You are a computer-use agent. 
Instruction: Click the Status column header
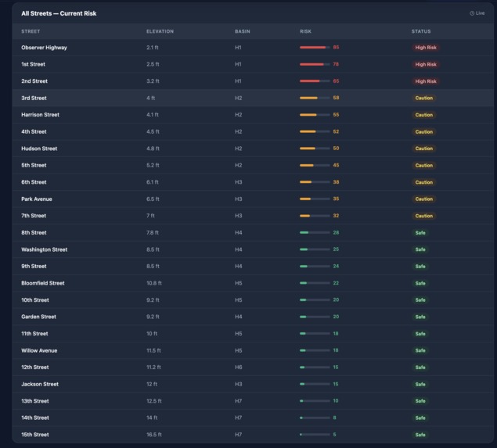[421, 31]
